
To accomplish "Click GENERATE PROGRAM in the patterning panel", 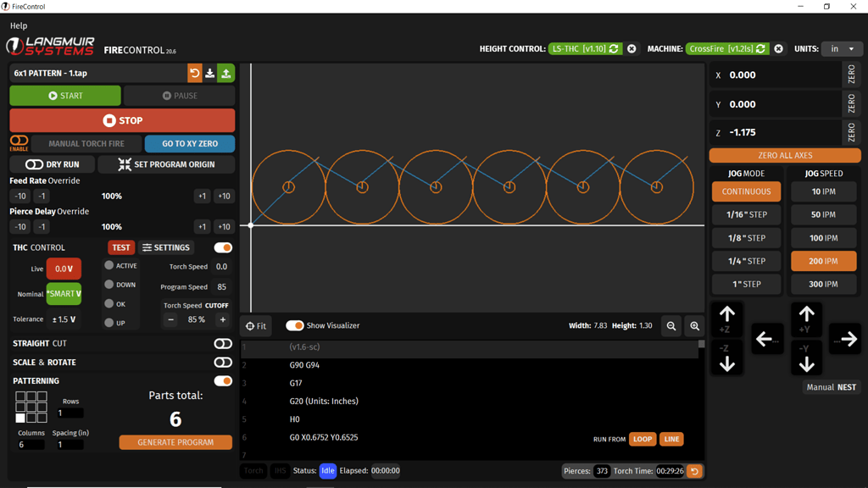I will pyautogui.click(x=175, y=441).
